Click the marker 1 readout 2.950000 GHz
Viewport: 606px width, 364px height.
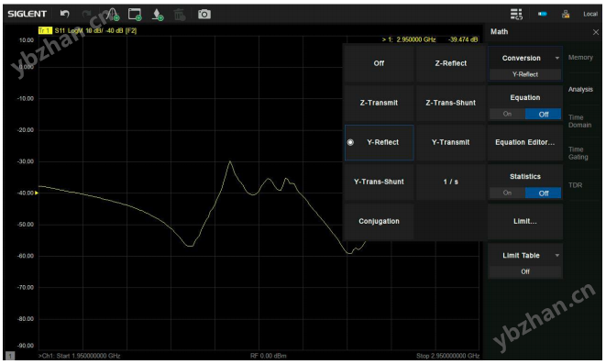[415, 39]
